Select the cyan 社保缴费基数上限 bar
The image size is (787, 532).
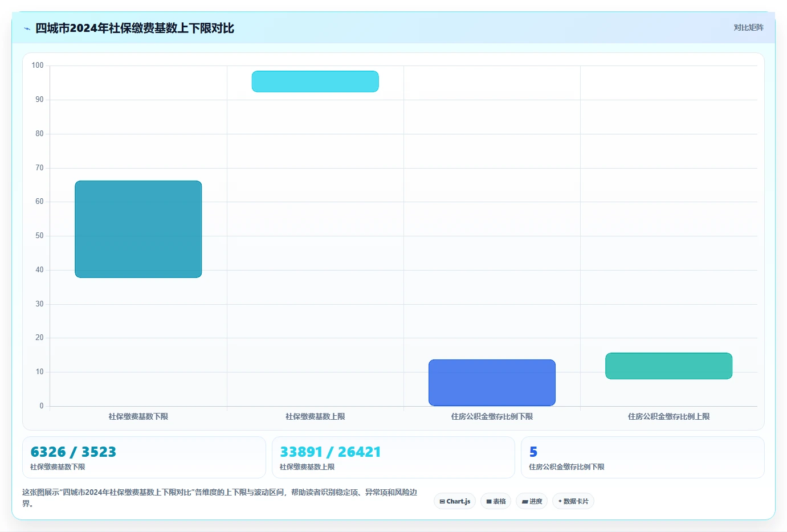tap(315, 81)
